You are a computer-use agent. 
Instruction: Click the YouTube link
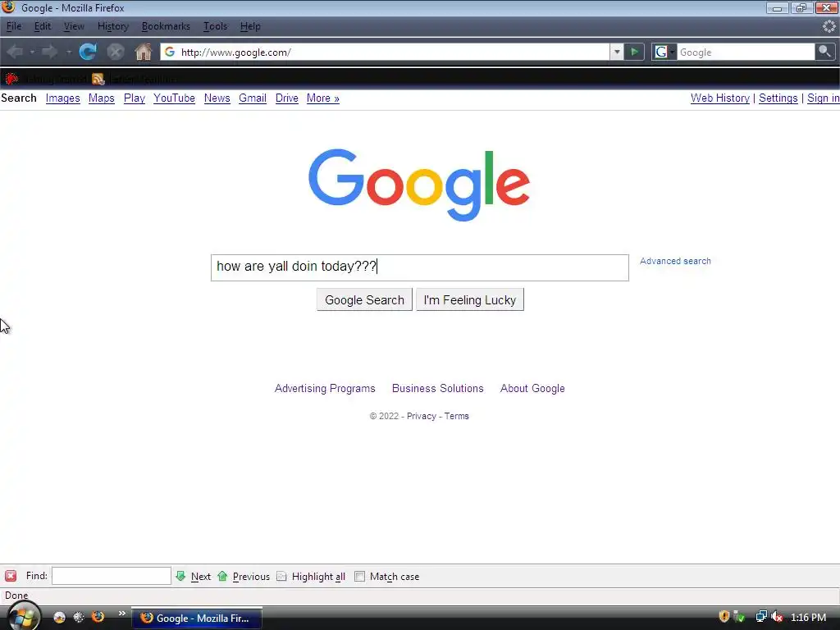click(174, 98)
